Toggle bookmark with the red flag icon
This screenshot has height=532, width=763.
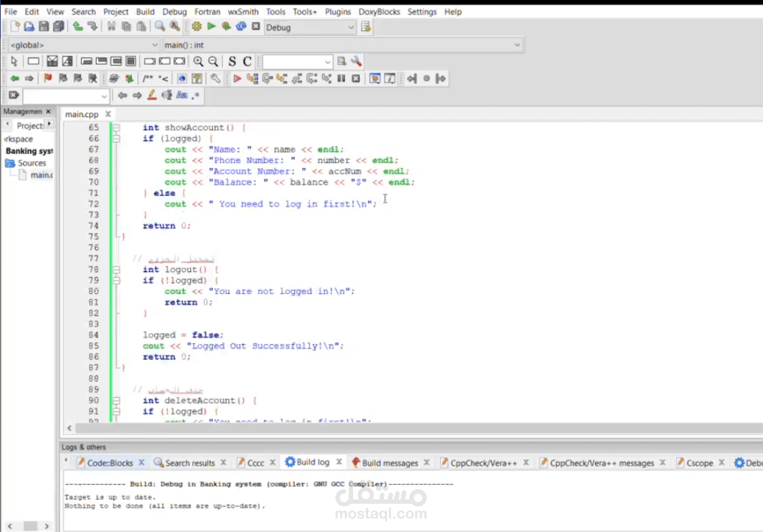(48, 78)
